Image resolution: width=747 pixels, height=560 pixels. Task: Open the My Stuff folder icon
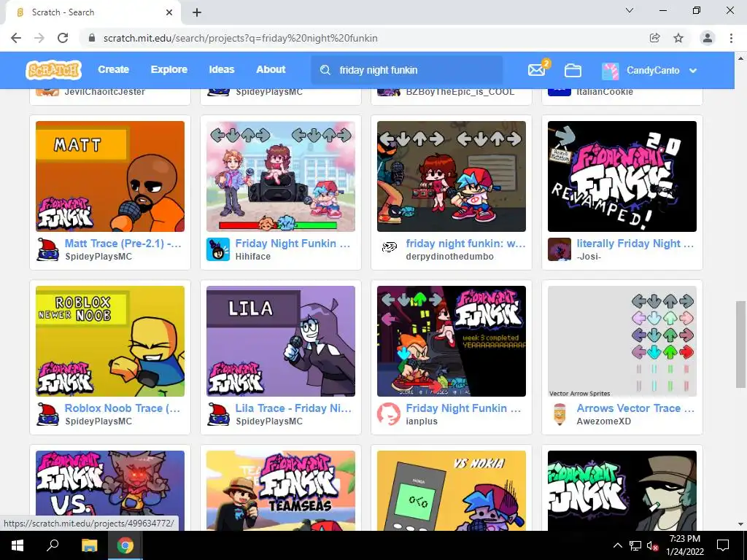coord(573,70)
